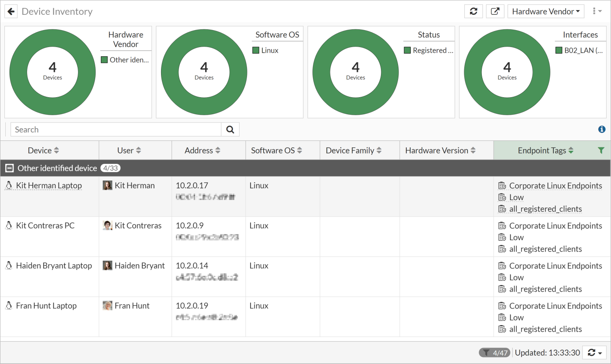Click the Registered status legend swatch
This screenshot has width=611, height=364.
point(407,50)
